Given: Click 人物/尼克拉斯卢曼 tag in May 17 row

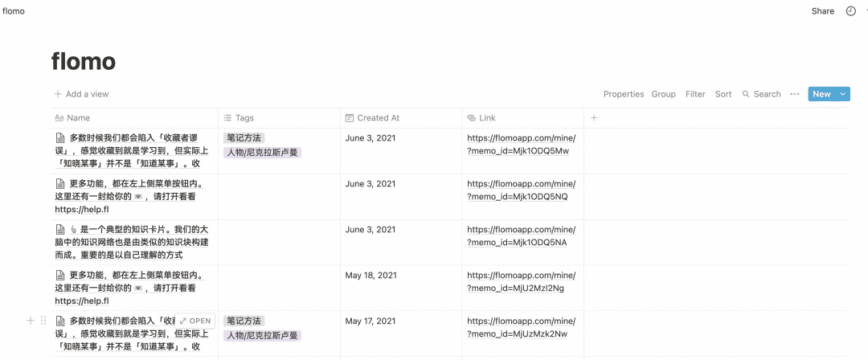Looking at the screenshot, I should pos(262,335).
